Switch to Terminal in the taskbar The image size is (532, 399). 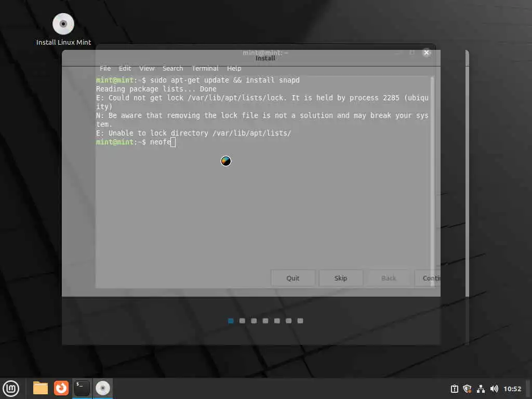pos(82,388)
